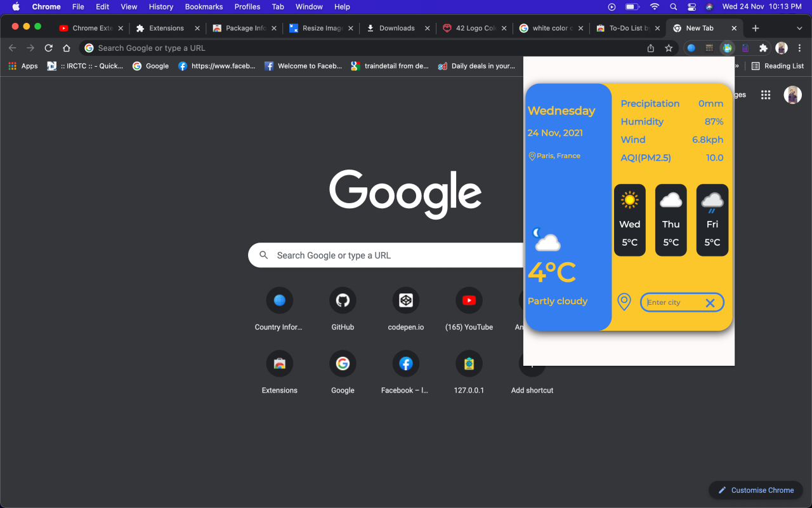Viewport: 812px width, 508px height.
Task: Open Wi-Fi status menu
Action: coord(655,6)
